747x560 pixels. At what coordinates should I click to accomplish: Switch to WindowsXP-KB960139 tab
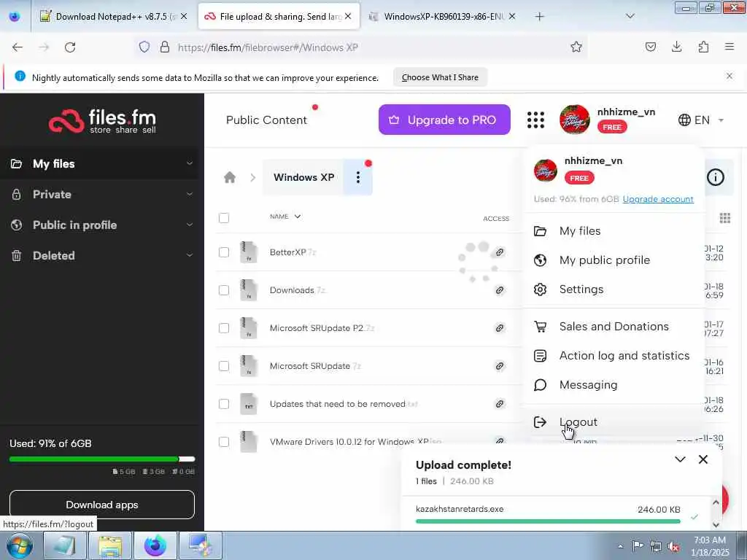441,16
